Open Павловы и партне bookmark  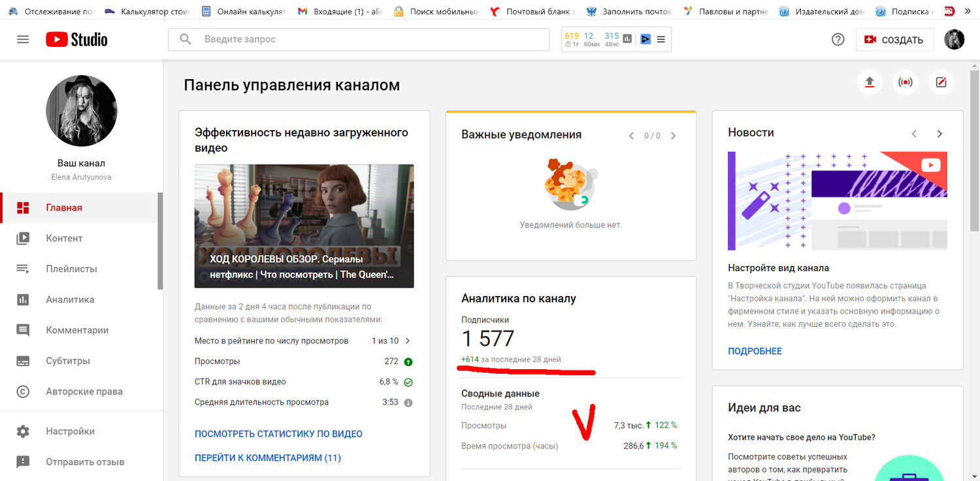coord(727,11)
